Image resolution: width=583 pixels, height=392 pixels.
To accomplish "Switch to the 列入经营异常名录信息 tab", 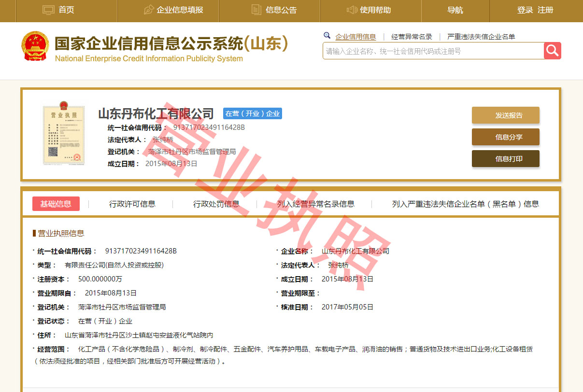I will [316, 204].
